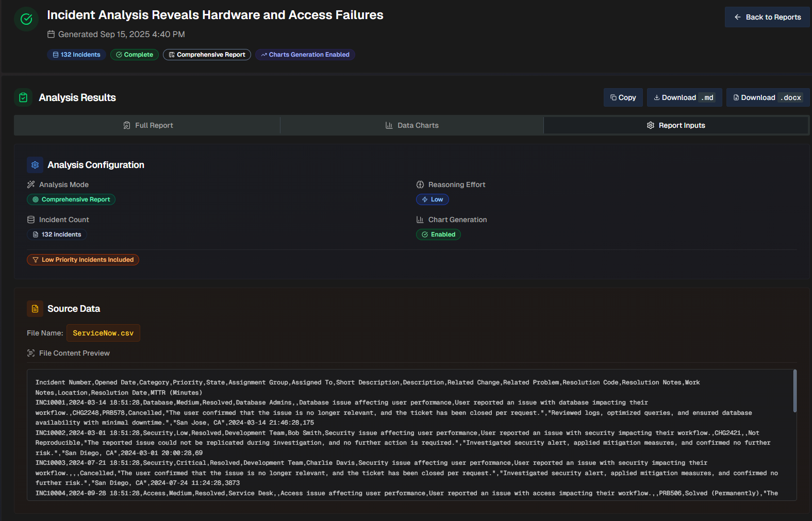Click the Low Priority Incidents Included badge
812x521 pixels.
[x=83, y=260]
